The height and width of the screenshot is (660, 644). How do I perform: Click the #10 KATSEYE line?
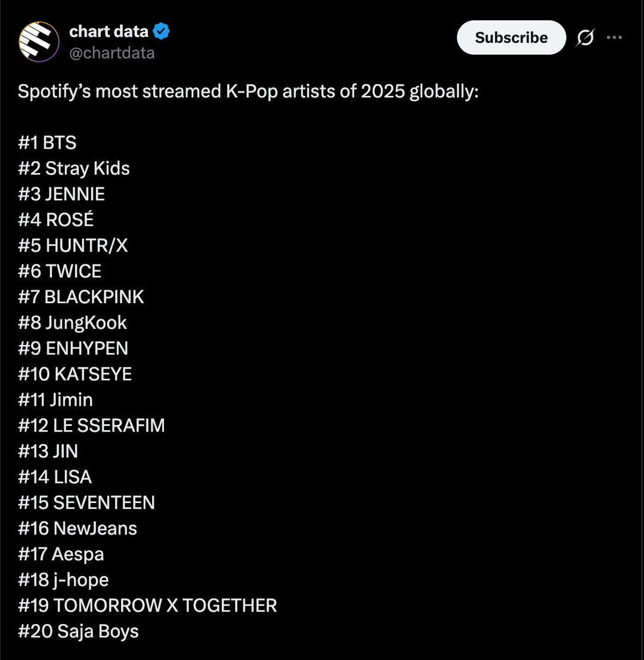pos(75,374)
